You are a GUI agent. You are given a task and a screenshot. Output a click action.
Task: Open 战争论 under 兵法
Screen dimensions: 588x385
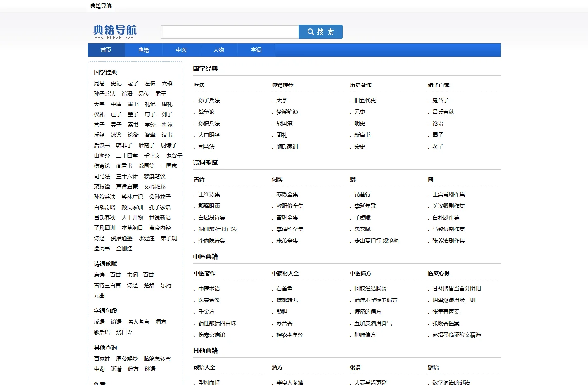[x=206, y=112]
